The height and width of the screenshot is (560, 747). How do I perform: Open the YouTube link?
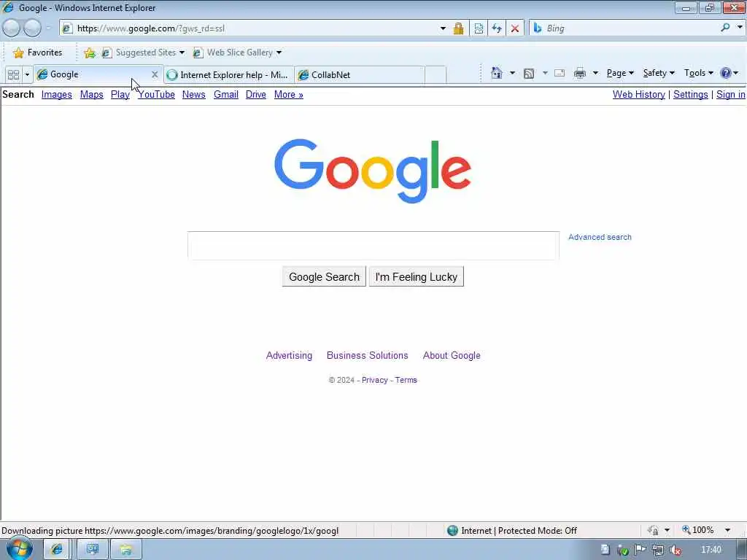pos(156,94)
